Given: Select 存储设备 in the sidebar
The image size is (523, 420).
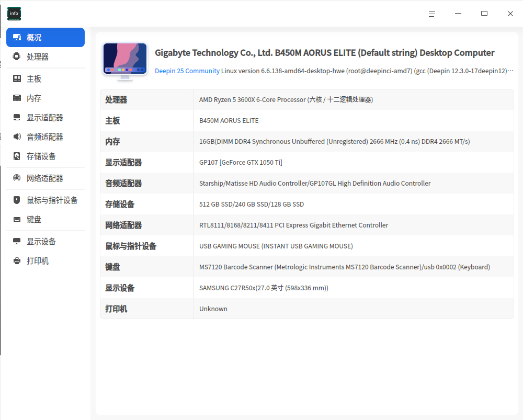Looking at the screenshot, I should point(46,156).
